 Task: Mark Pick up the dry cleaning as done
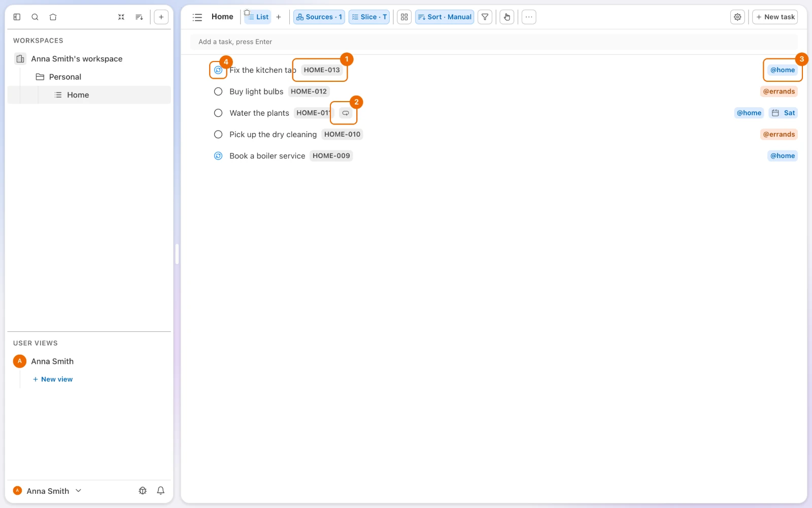(218, 134)
